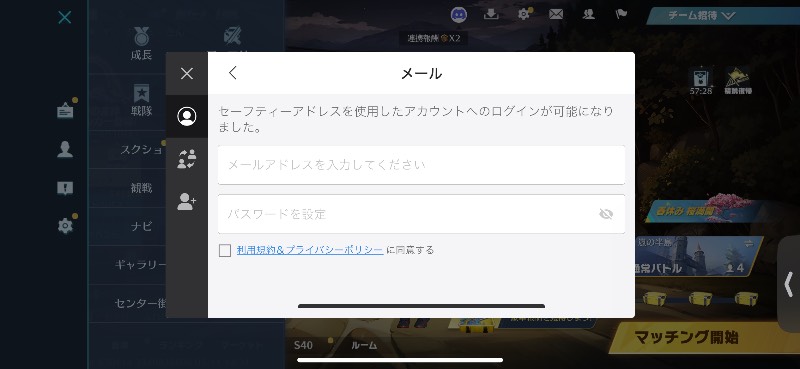800x369 pixels.
Task: Click the パスワードを設定 password field
Action: (x=421, y=214)
